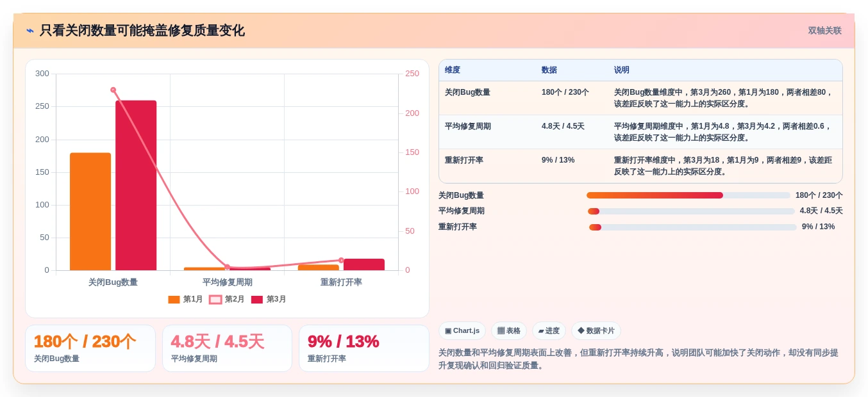The height and width of the screenshot is (397, 868).
Task: Click the 维度 table column header
Action: click(453, 70)
